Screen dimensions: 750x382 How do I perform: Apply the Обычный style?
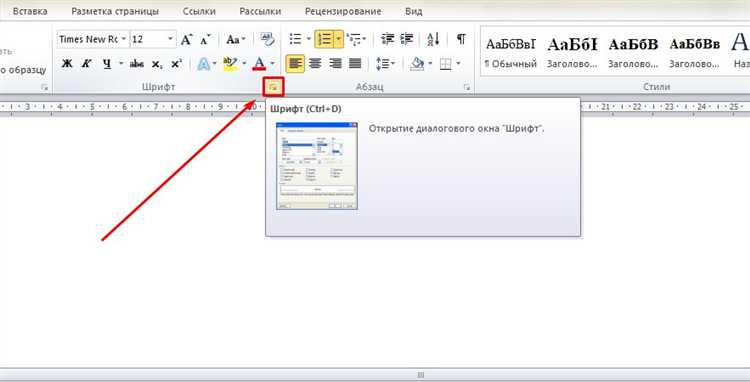tap(511, 51)
